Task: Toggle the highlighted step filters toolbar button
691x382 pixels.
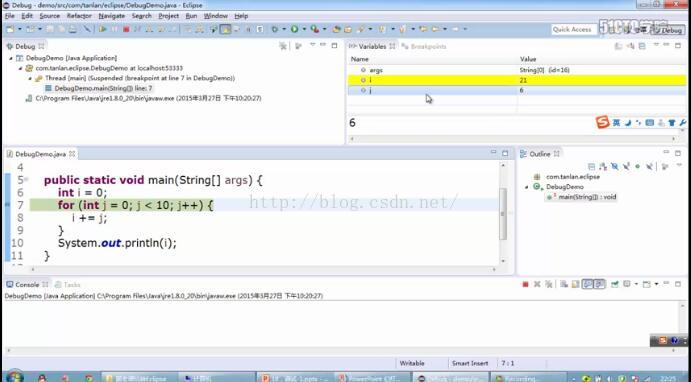Action: point(226,29)
